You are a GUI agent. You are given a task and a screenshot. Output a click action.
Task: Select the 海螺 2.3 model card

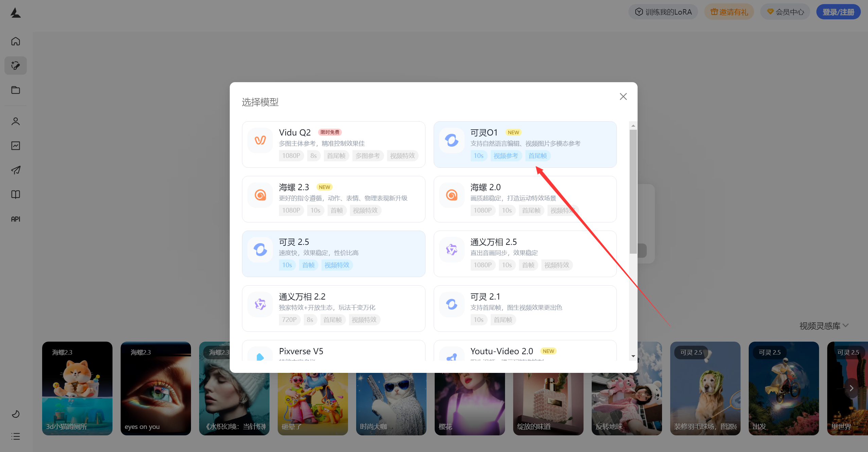pyautogui.click(x=333, y=199)
